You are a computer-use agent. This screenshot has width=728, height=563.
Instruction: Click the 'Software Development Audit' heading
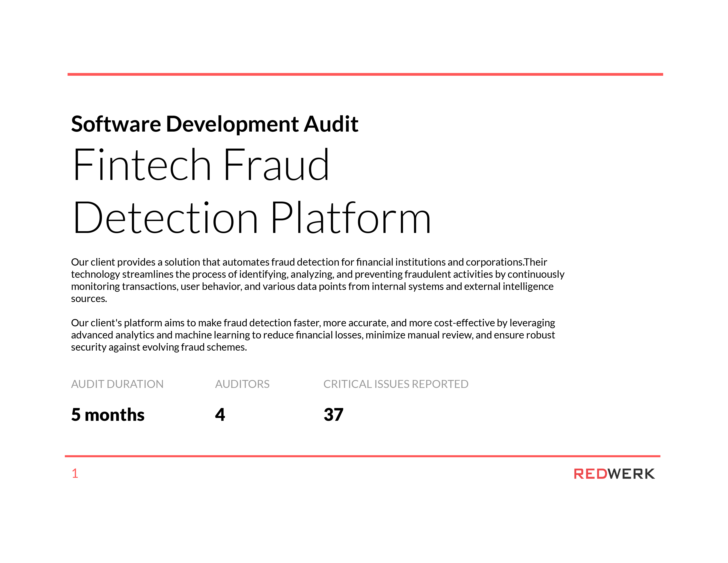click(215, 124)
